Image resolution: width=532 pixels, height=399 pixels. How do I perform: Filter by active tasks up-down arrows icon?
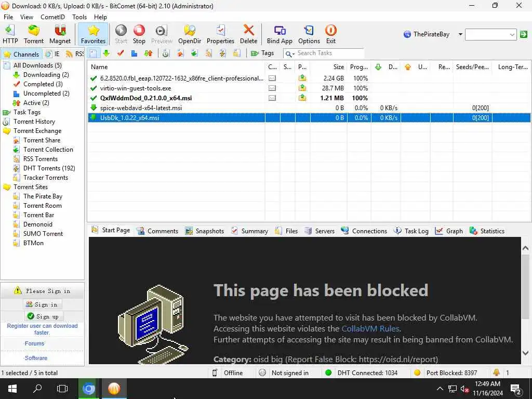coord(148,54)
